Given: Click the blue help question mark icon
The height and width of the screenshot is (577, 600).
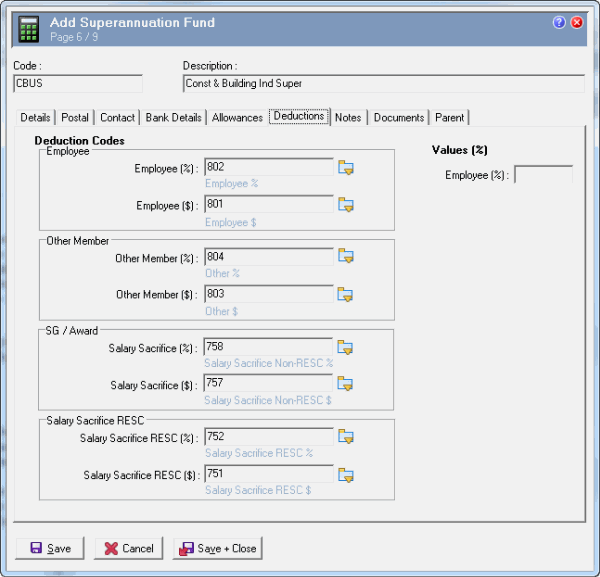Looking at the screenshot, I should (559, 23).
